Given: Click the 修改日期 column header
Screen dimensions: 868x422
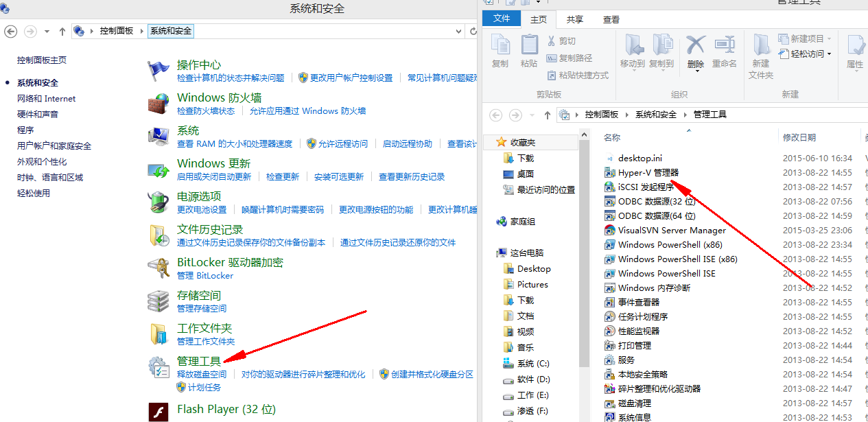Looking at the screenshot, I should point(820,137).
